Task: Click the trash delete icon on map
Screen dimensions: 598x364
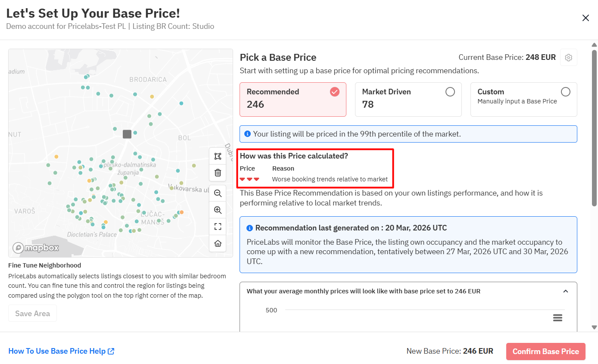Action: point(218,173)
